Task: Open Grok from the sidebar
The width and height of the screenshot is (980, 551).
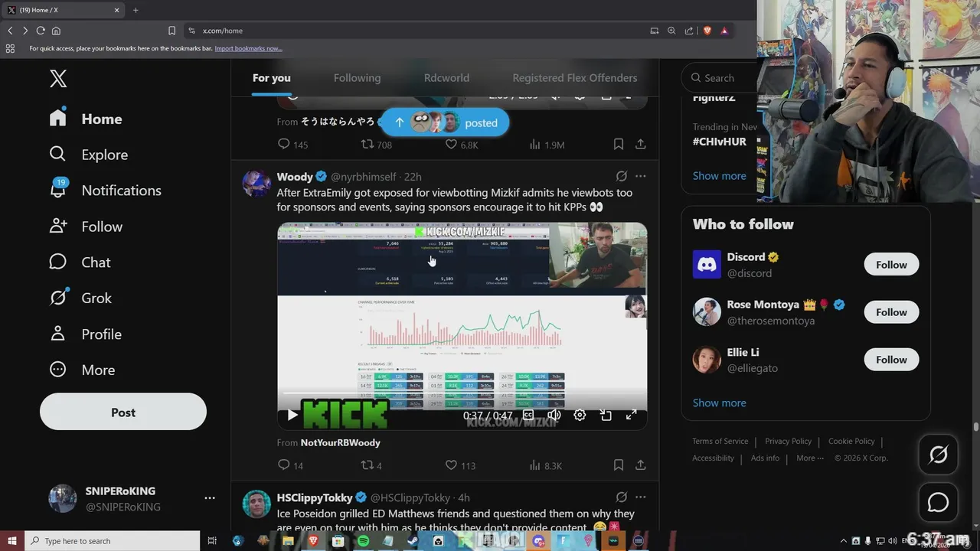Action: point(80,298)
